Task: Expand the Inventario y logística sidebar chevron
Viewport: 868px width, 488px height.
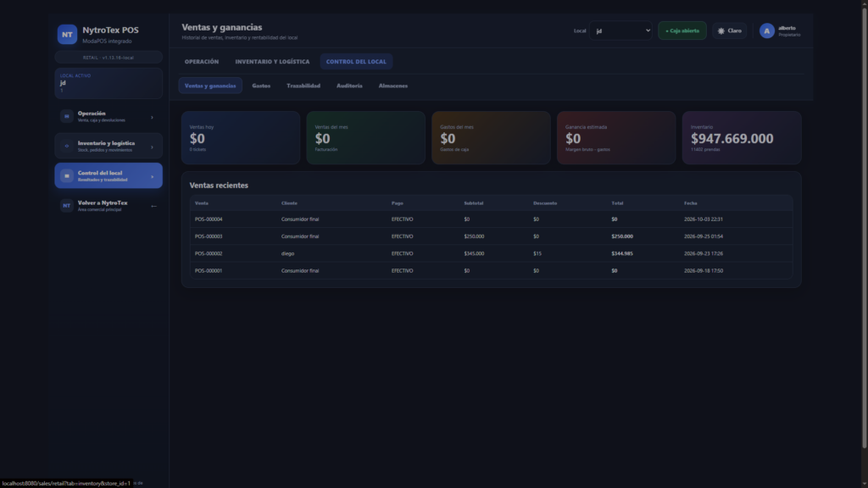Action: pyautogui.click(x=153, y=147)
